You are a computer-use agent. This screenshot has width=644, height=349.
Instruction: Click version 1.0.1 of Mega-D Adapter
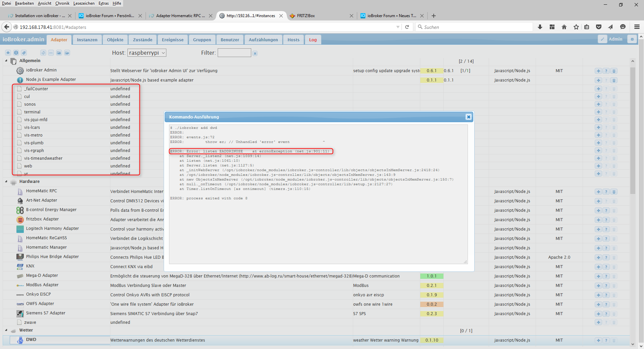[432, 276]
